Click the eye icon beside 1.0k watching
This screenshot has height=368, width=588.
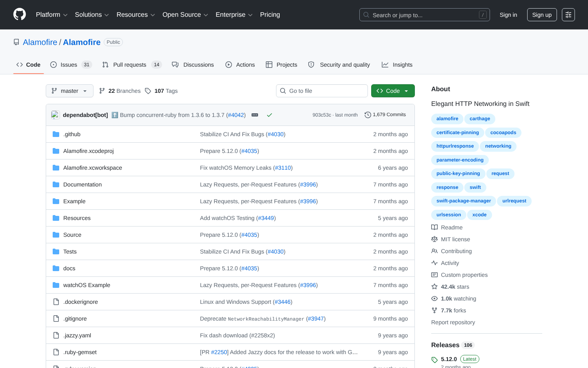434,298
